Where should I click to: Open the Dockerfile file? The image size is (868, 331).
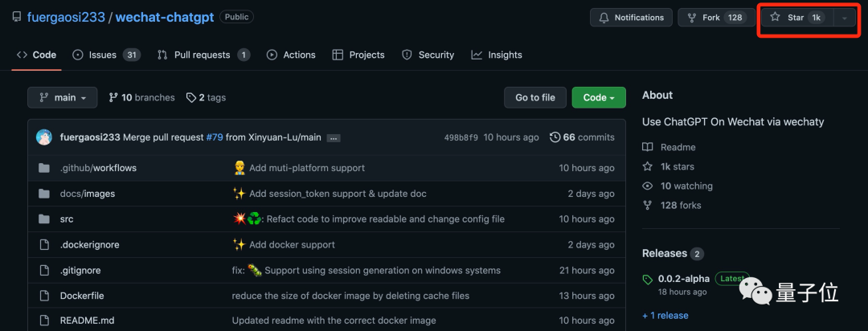[82, 296]
